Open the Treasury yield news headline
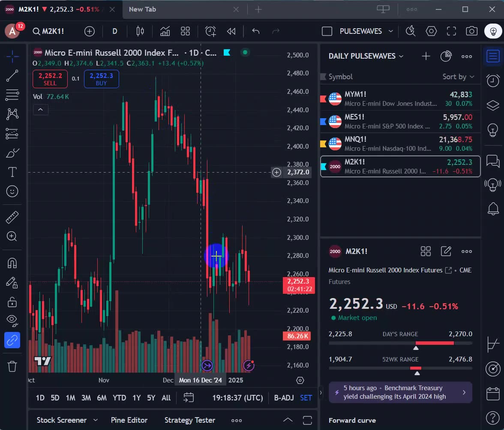 tap(400, 392)
